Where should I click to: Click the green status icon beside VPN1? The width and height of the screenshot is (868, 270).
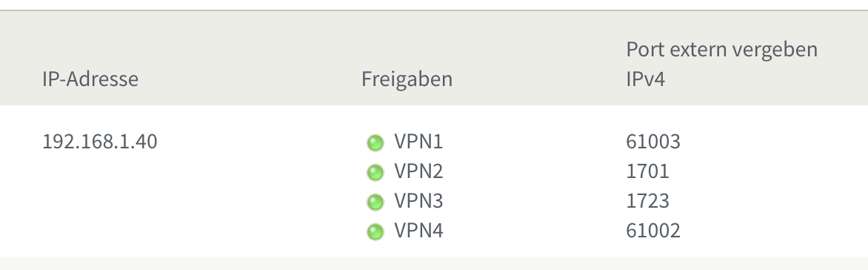375,143
